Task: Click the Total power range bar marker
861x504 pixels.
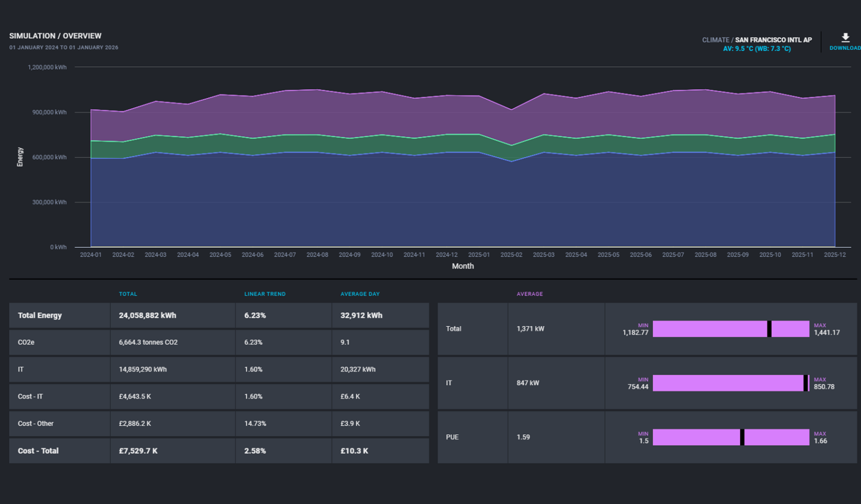Action: click(769, 329)
